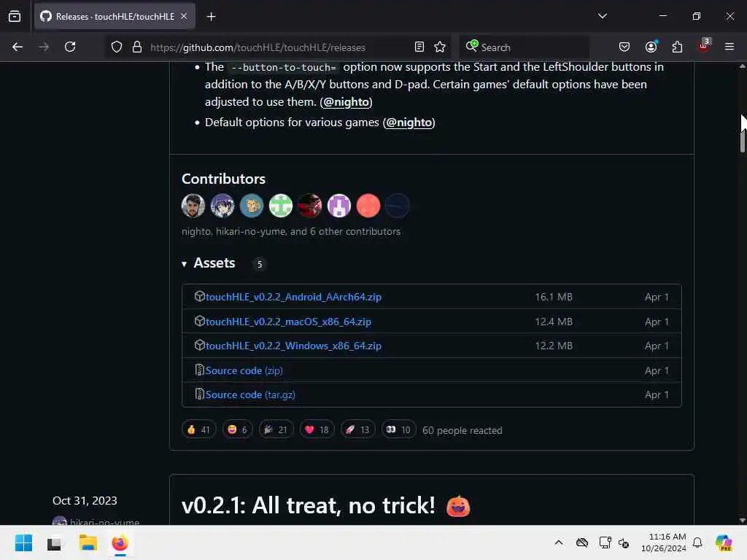View the first contributor's bearded avatar
The height and width of the screenshot is (560, 747).
(193, 206)
